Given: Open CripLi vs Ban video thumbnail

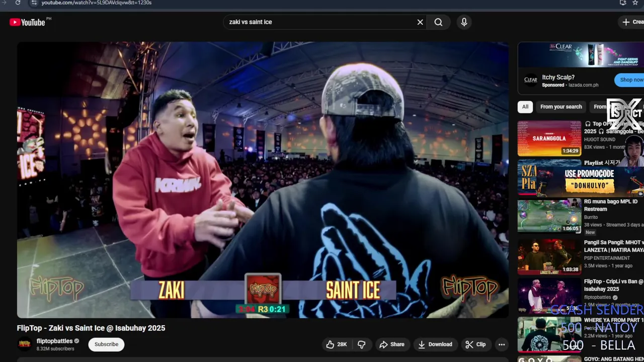Looking at the screenshot, I should 549,296.
